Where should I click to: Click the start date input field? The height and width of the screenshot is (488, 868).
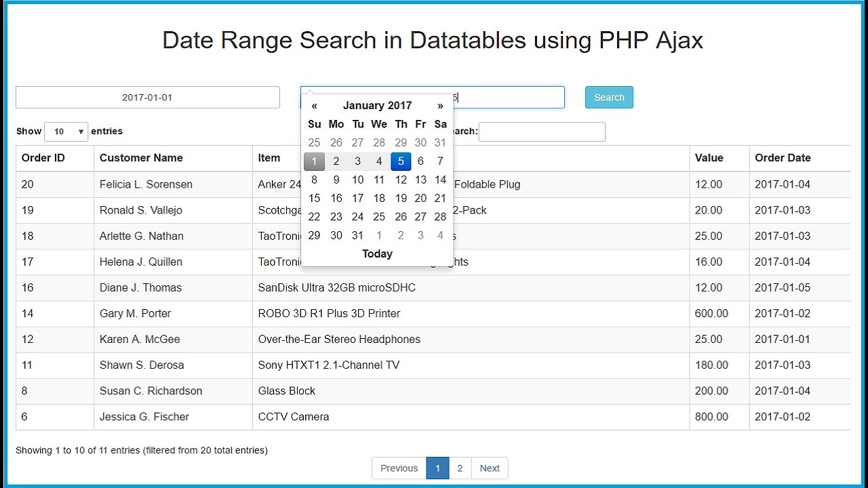(x=148, y=97)
